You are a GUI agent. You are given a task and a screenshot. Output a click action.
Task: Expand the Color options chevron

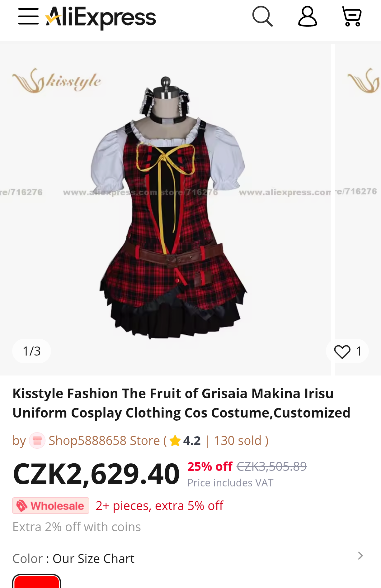360,556
